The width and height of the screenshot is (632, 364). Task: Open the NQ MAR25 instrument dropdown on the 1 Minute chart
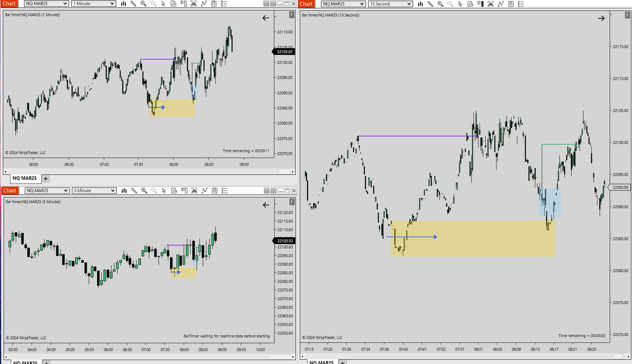[x=46, y=4]
